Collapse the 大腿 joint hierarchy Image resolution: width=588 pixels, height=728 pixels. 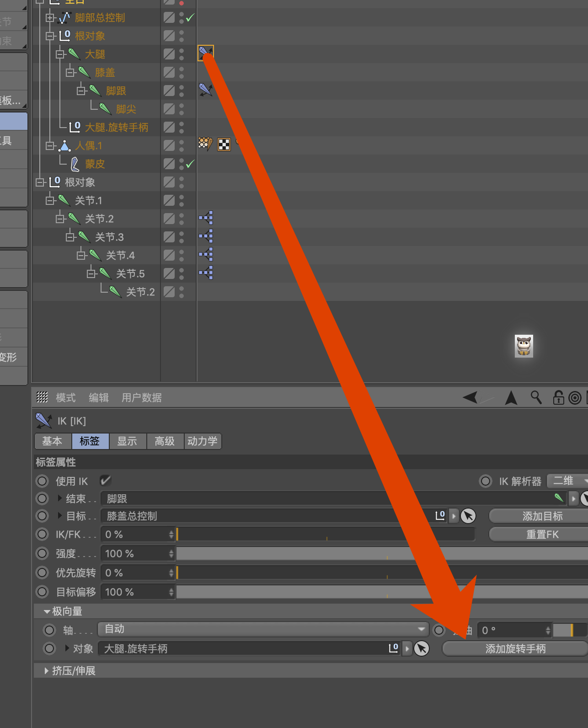click(x=60, y=54)
